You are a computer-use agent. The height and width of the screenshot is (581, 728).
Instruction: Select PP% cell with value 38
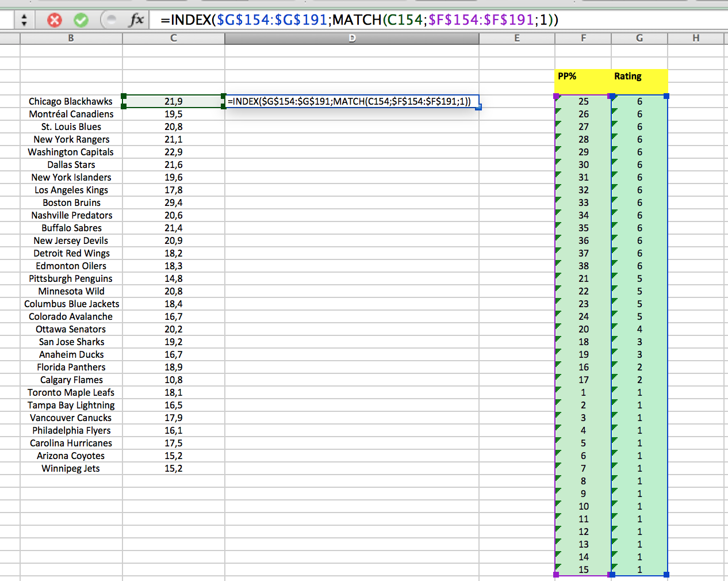(x=583, y=266)
